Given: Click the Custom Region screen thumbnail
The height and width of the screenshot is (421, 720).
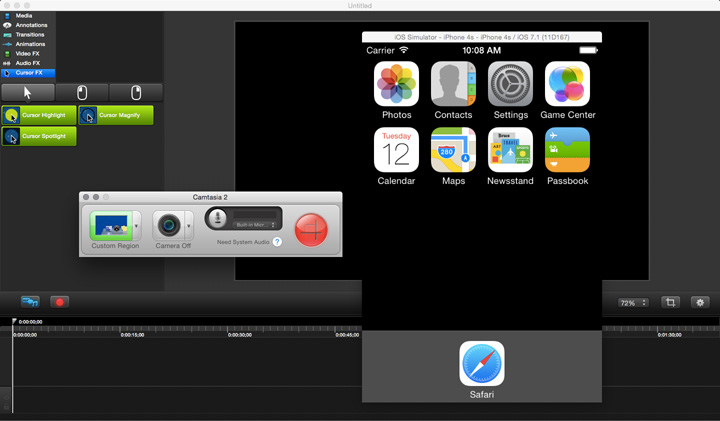Looking at the screenshot, I should tap(111, 225).
